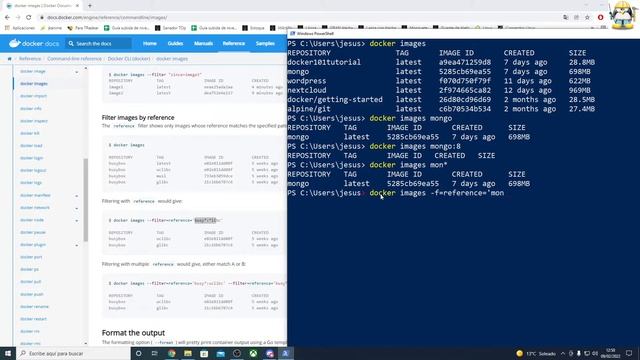Expand the docker node sidebar entry

(77, 221)
